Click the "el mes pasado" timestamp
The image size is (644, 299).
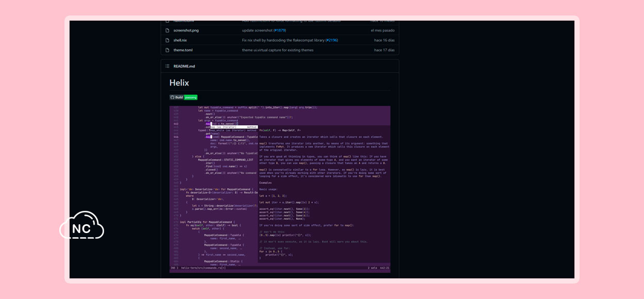pyautogui.click(x=383, y=30)
